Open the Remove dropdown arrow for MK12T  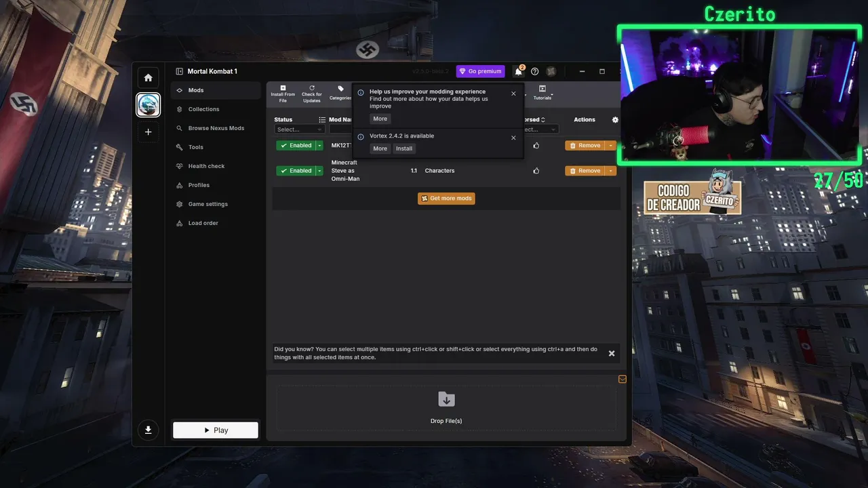click(611, 146)
